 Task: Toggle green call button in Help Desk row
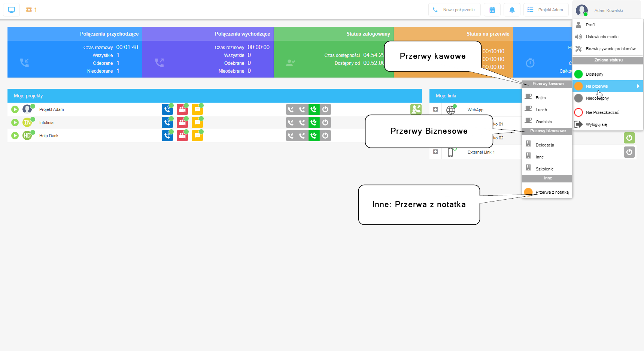pos(314,136)
